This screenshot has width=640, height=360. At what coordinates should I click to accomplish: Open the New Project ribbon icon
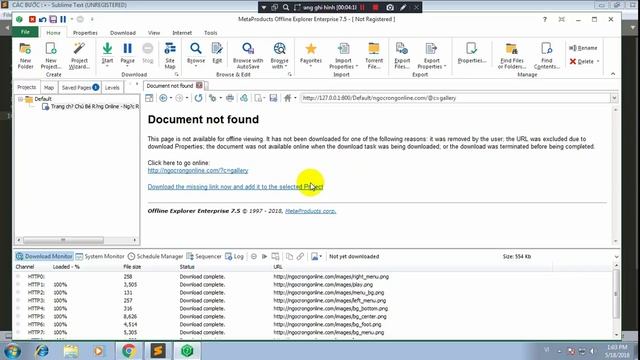(x=51, y=56)
